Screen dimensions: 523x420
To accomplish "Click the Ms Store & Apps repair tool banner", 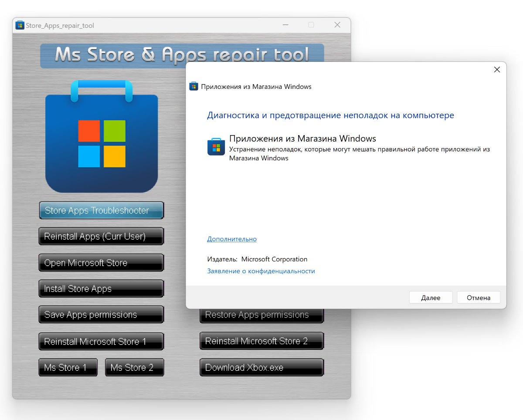I will [x=182, y=56].
